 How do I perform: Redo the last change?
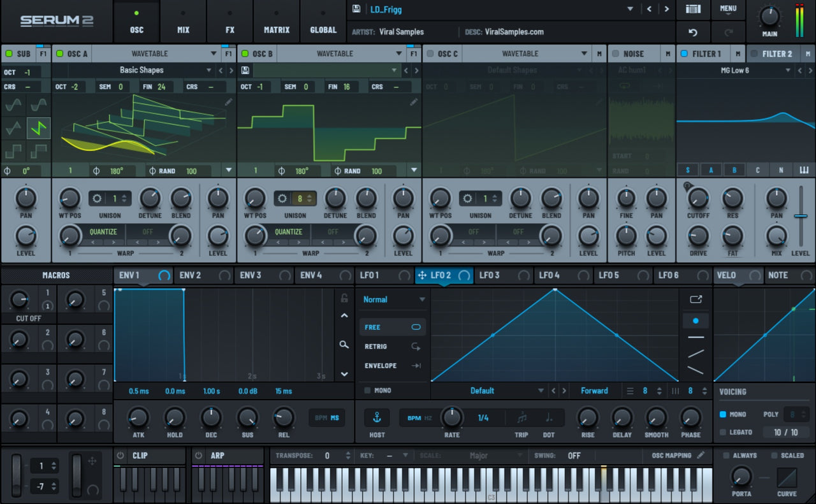coord(728,32)
